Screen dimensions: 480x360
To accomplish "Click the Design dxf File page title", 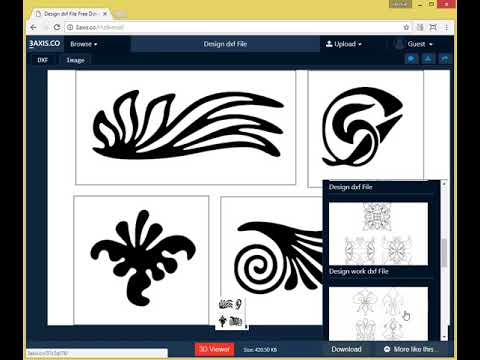I will pos(225,44).
